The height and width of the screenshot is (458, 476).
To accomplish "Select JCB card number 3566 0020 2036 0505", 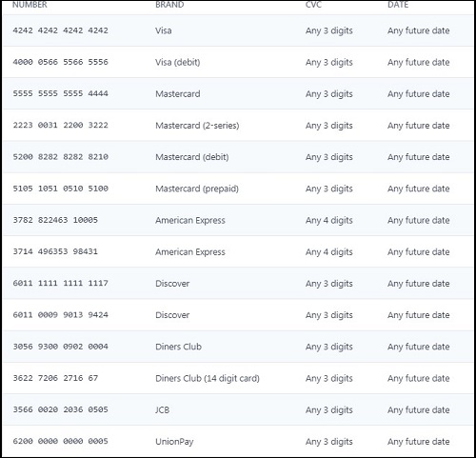I will 60,409.
